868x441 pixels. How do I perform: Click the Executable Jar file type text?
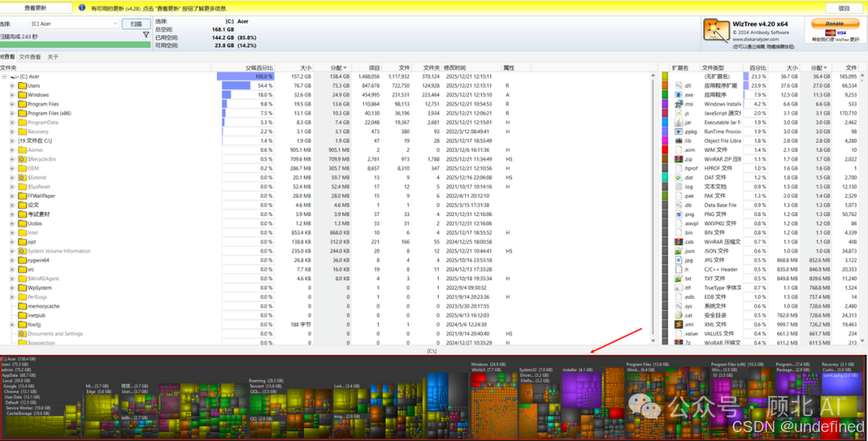pos(723,122)
